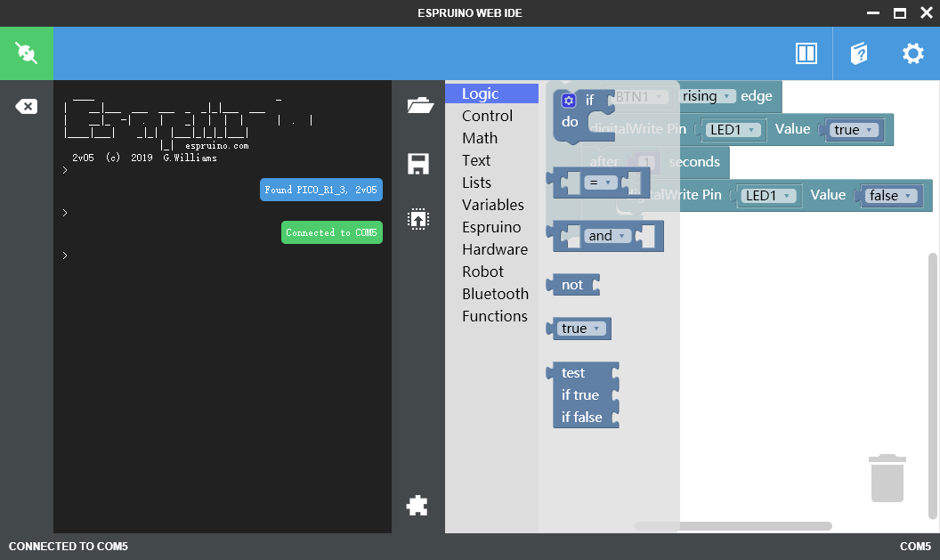
Task: Click the puzzle piece snippets icon
Action: coord(418,505)
